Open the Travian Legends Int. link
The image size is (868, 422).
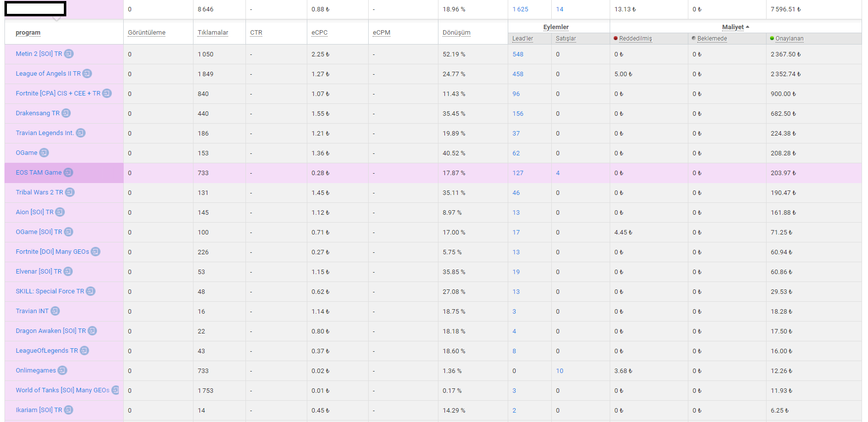45,133
